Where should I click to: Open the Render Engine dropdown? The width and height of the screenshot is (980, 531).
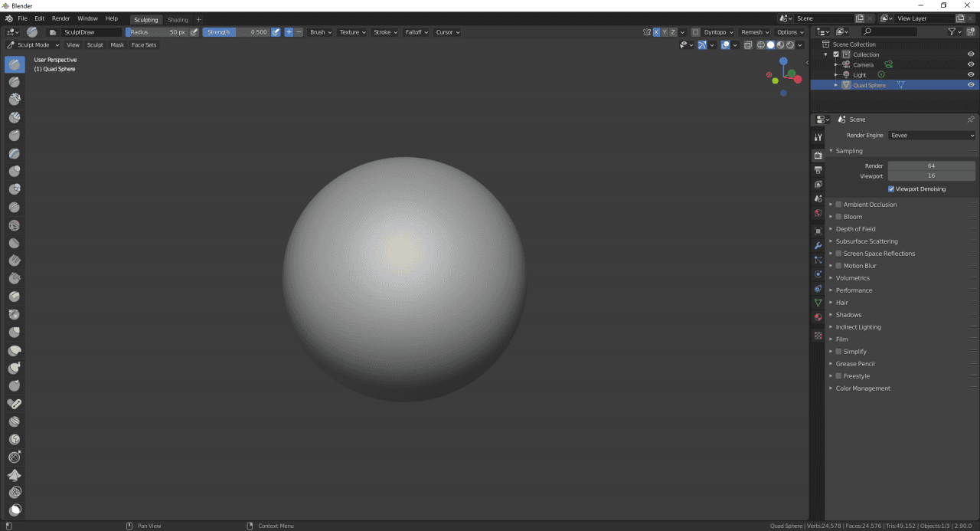click(932, 135)
